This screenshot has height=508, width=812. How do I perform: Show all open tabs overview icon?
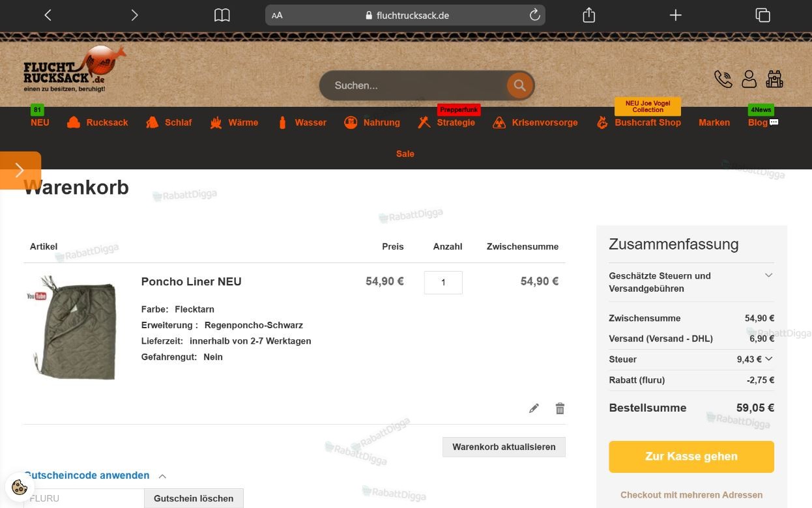(x=762, y=15)
